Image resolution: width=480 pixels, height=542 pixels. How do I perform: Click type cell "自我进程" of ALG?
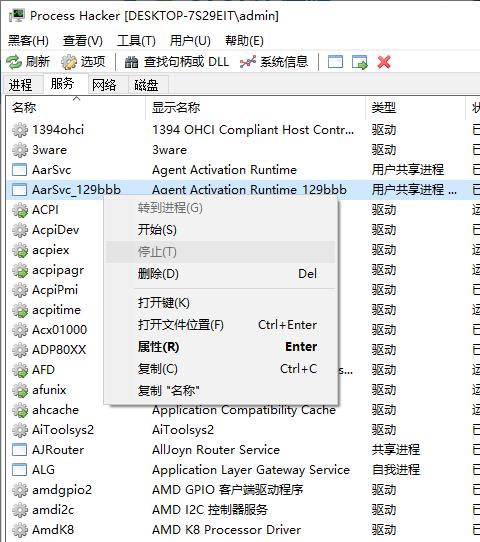tap(396, 470)
